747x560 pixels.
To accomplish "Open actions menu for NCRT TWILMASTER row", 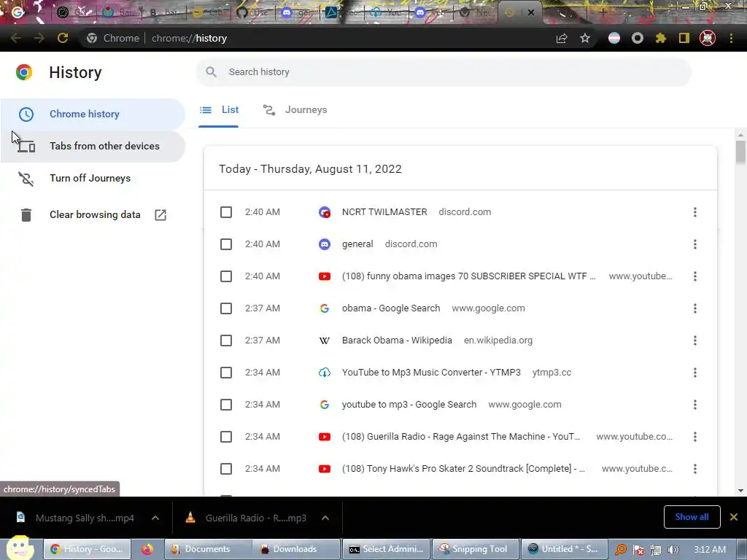I will click(695, 212).
